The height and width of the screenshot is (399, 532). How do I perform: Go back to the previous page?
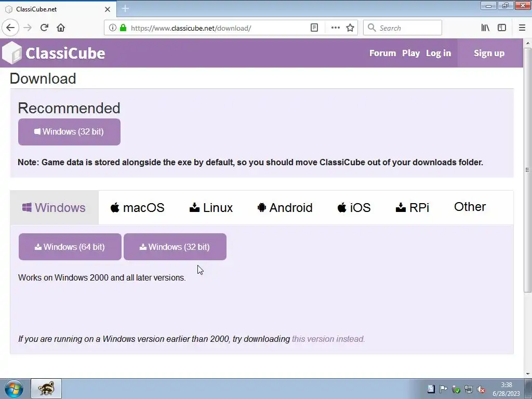coord(10,28)
